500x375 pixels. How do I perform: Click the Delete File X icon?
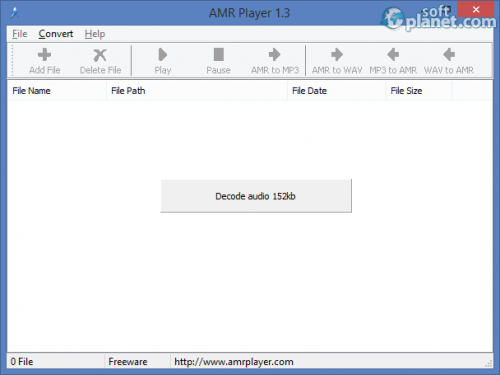point(100,55)
